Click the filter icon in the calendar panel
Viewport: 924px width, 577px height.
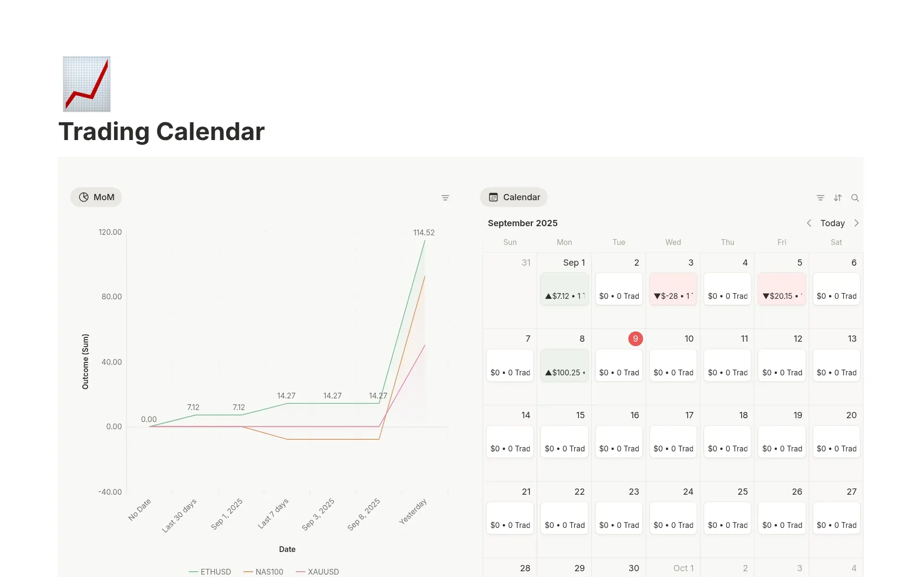821,197
